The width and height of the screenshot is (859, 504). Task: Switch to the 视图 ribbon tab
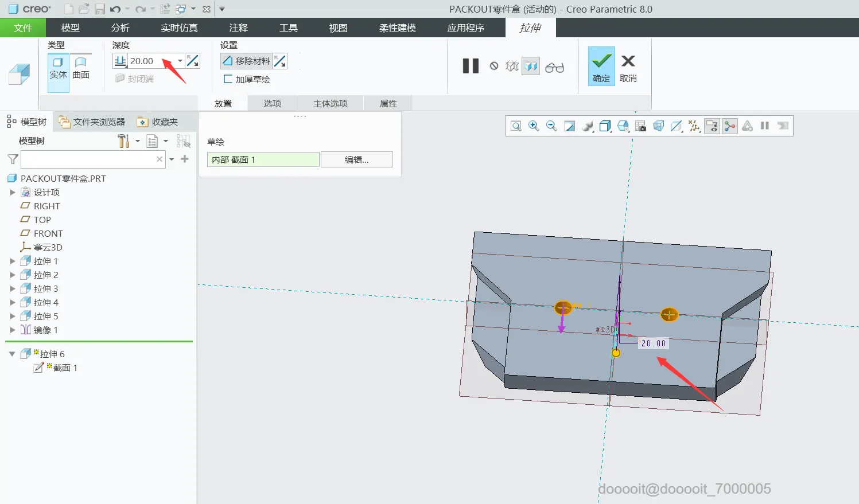pyautogui.click(x=339, y=28)
